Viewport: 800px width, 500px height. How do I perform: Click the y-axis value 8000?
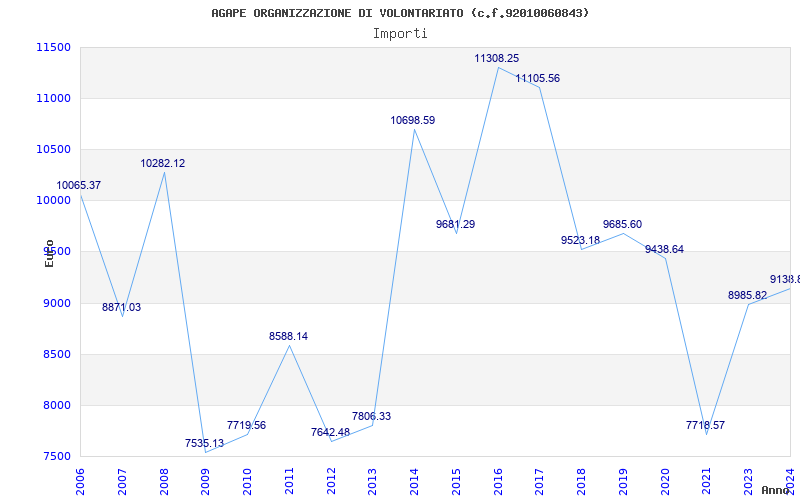pyautogui.click(x=56, y=405)
